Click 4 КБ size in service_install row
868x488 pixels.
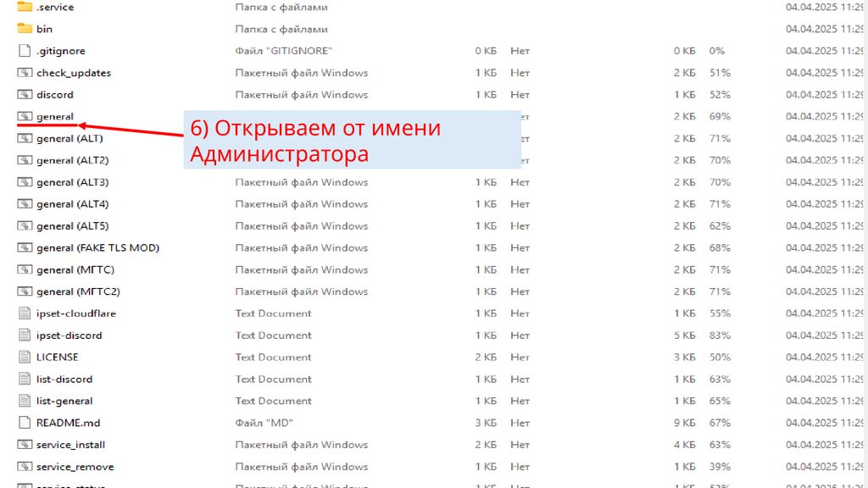(x=685, y=445)
